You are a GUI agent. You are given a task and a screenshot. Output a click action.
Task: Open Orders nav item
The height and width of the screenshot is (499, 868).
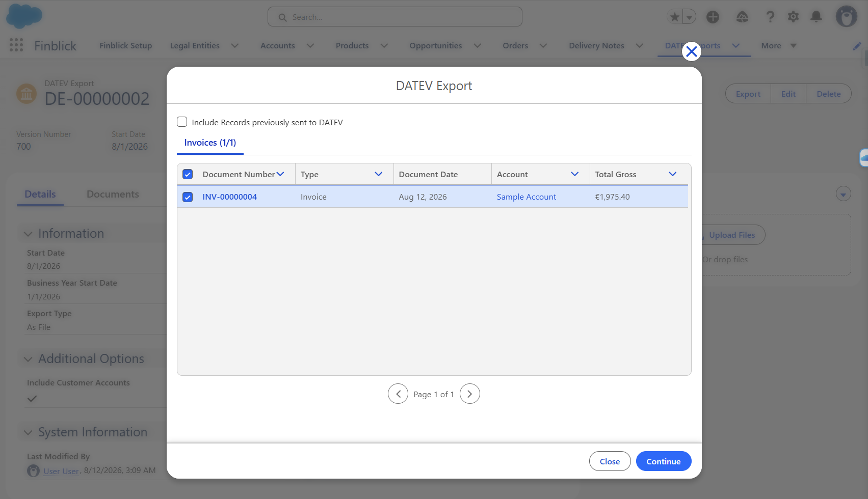coord(515,46)
